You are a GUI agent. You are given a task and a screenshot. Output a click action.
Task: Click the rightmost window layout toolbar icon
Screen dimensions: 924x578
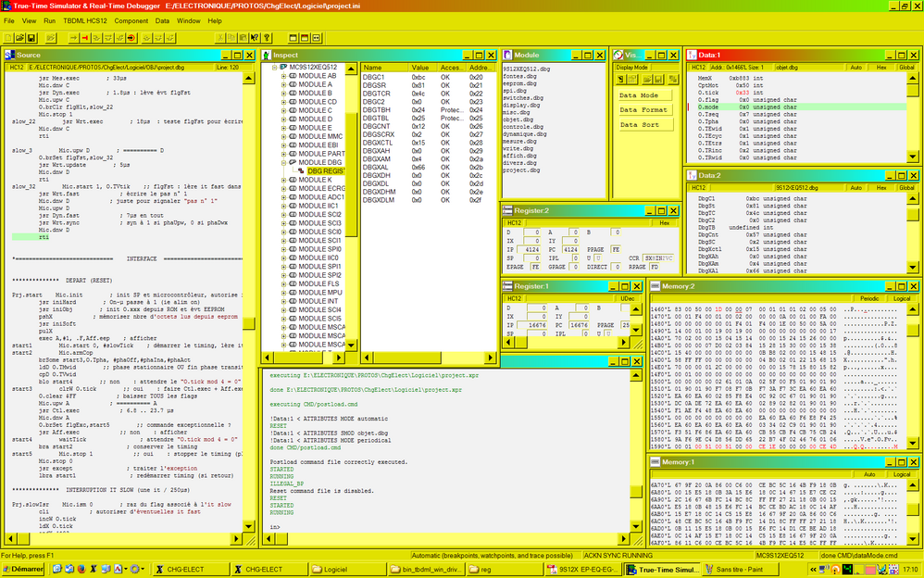click(317, 38)
